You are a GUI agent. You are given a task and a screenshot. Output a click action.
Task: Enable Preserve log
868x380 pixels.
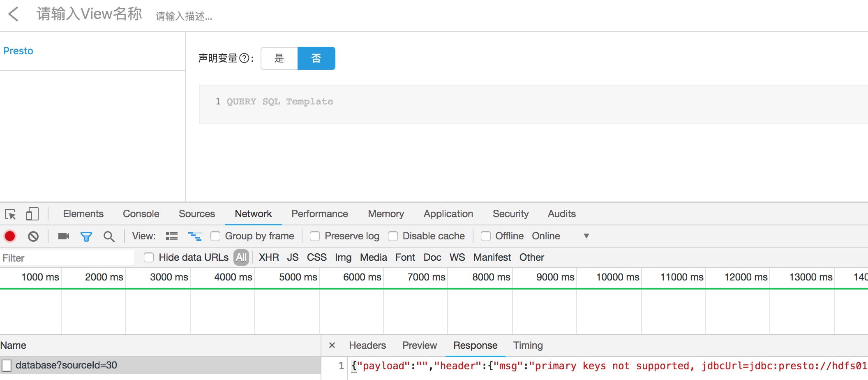[315, 236]
